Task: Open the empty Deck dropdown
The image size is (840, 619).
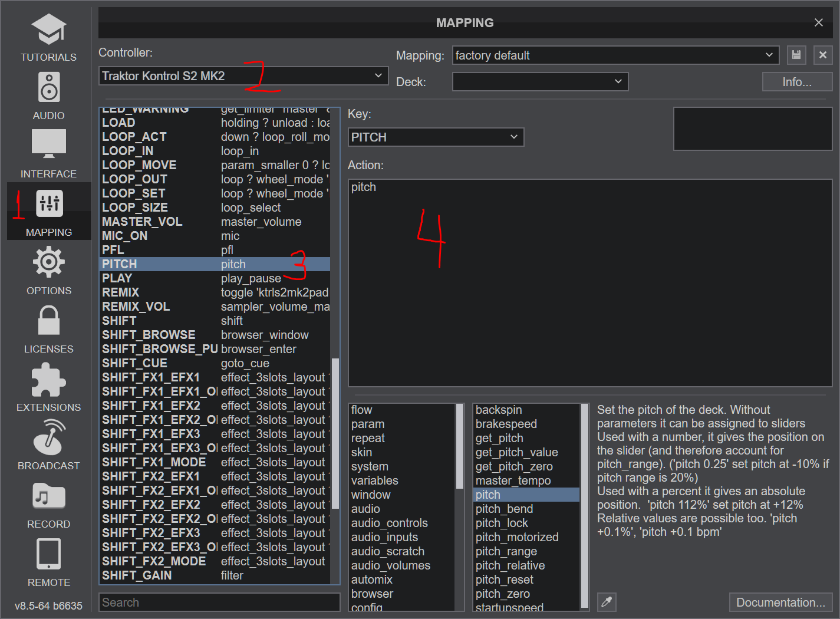Action: tap(540, 82)
